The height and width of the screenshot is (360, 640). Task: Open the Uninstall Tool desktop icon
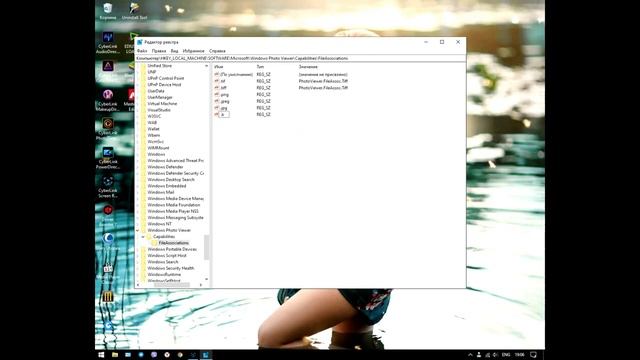pyautogui.click(x=134, y=11)
